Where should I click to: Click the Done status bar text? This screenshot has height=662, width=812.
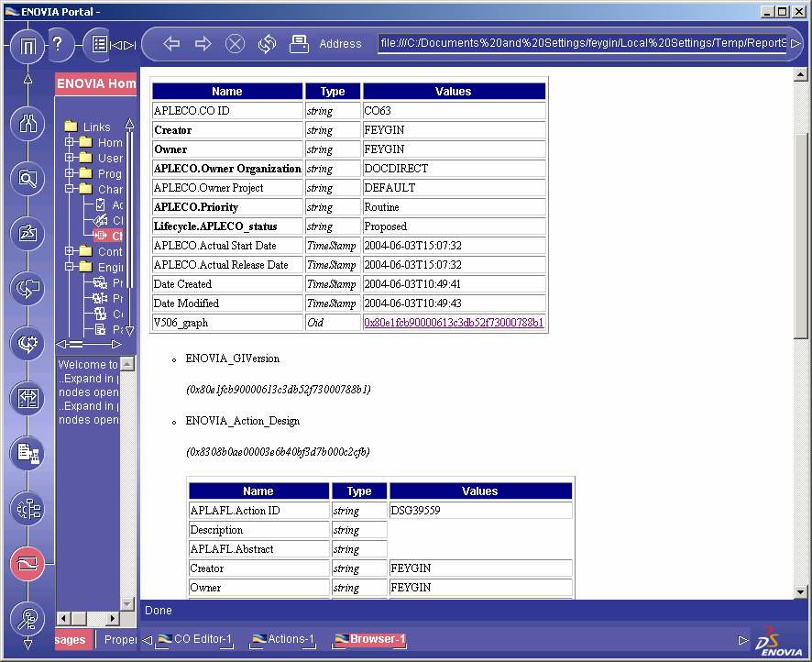159,611
